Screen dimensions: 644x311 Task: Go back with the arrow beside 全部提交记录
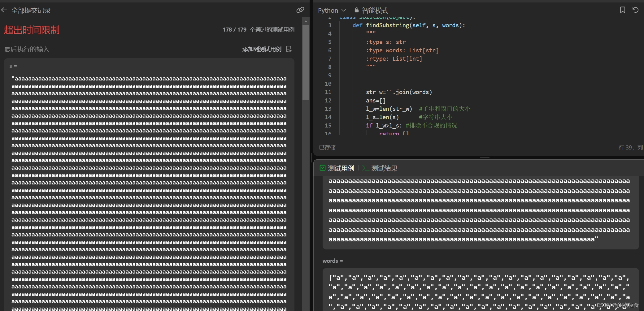click(4, 10)
